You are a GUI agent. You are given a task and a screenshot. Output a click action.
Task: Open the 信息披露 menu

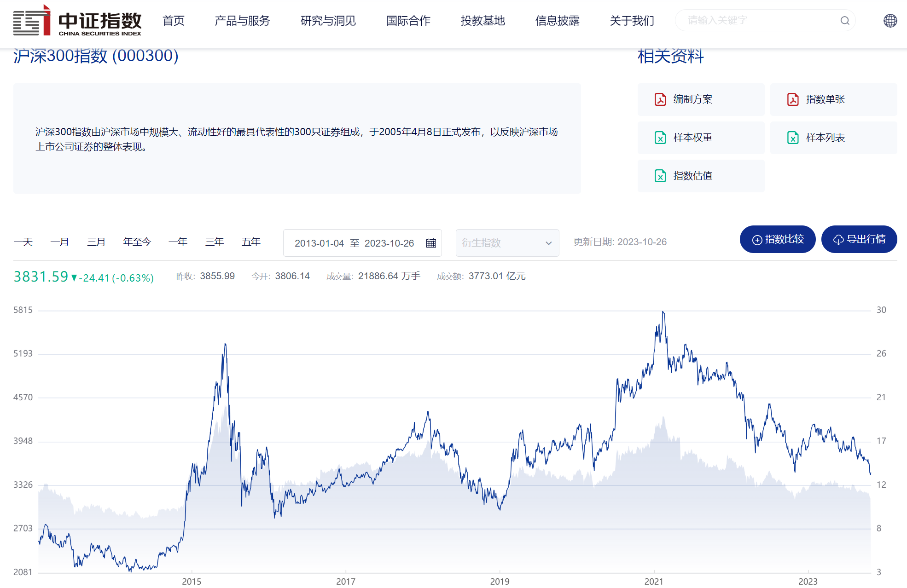click(x=558, y=21)
